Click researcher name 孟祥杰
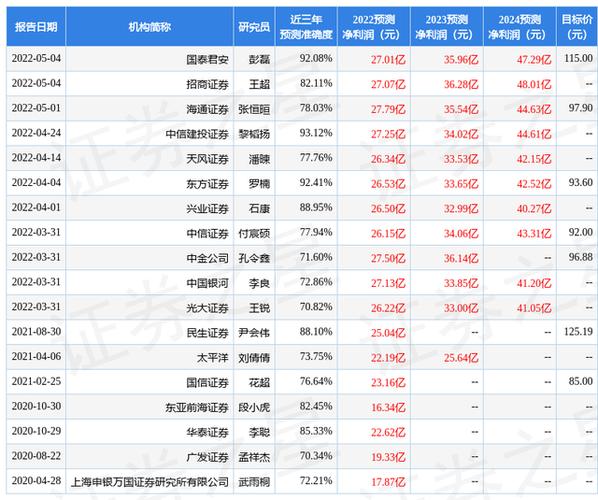Screen dimensions: 598x500 (x=254, y=457)
